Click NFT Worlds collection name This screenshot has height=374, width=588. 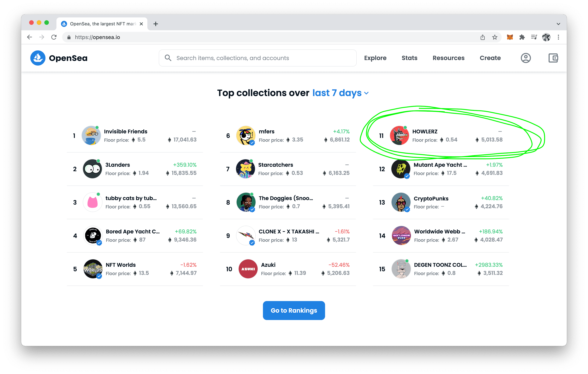pos(121,265)
